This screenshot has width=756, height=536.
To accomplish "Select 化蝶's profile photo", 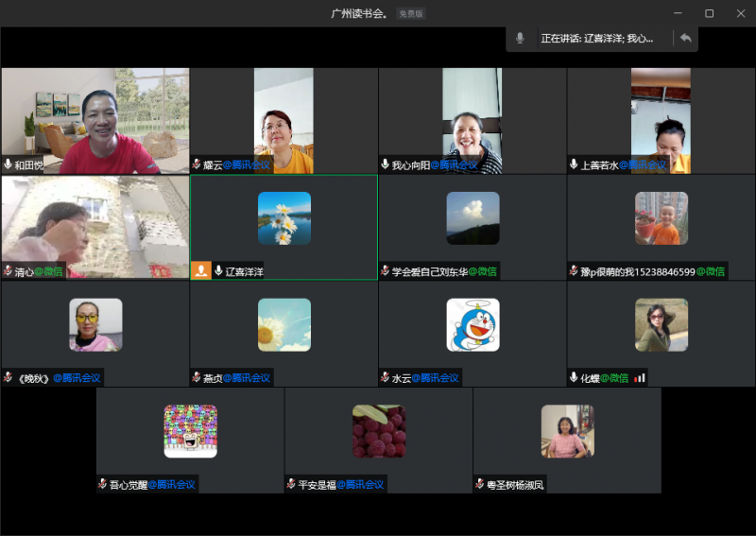I will [x=661, y=325].
